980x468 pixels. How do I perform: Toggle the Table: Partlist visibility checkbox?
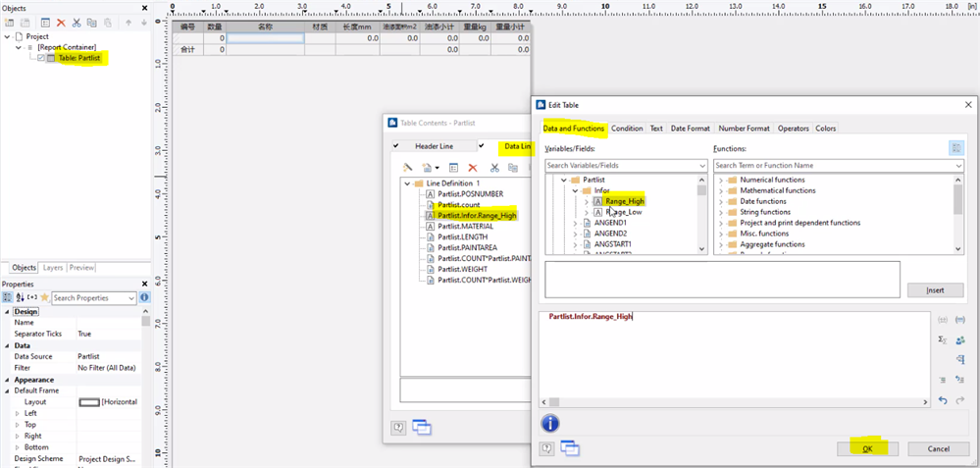[39, 59]
